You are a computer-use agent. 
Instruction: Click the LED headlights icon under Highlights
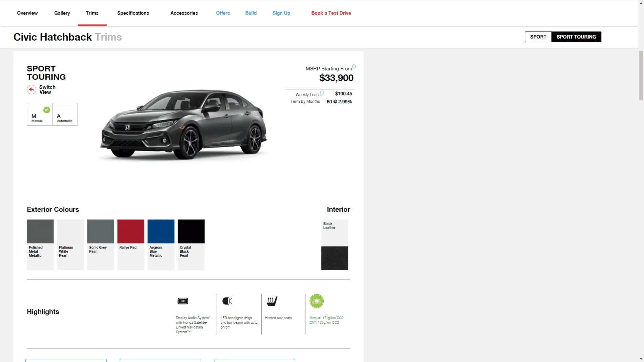tap(227, 301)
